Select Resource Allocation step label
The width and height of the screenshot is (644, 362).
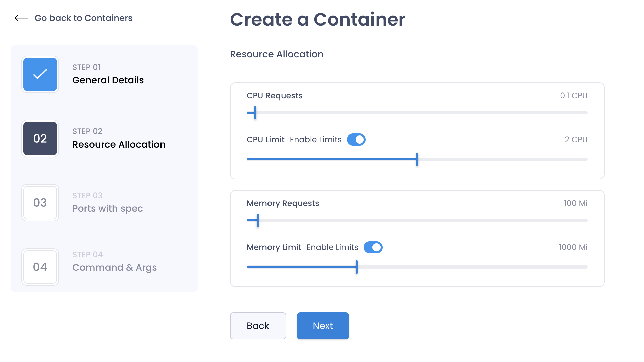coord(119,144)
